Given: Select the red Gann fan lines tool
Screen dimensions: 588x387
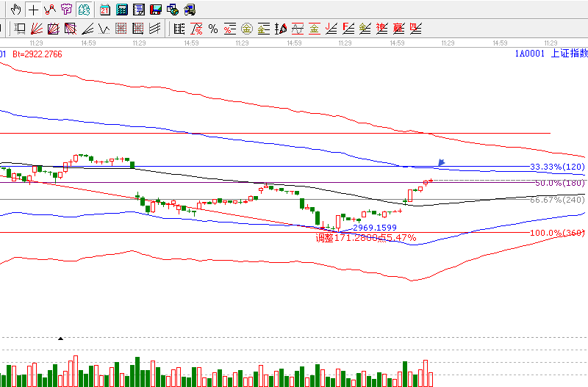Looking at the screenshot, I should coord(36,29).
